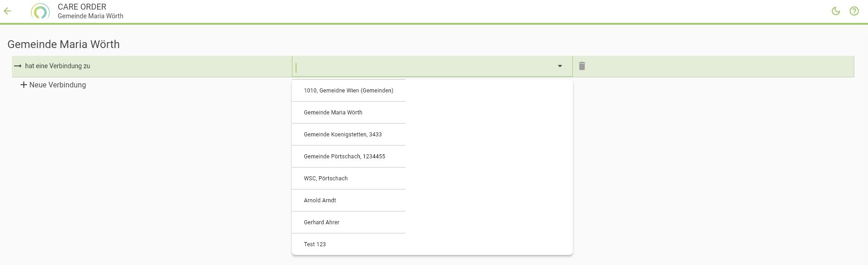Screen dimensions: 868x265
Task: Click the large 'Gemeinde Maria Wörth' page heading
Action: [x=63, y=44]
